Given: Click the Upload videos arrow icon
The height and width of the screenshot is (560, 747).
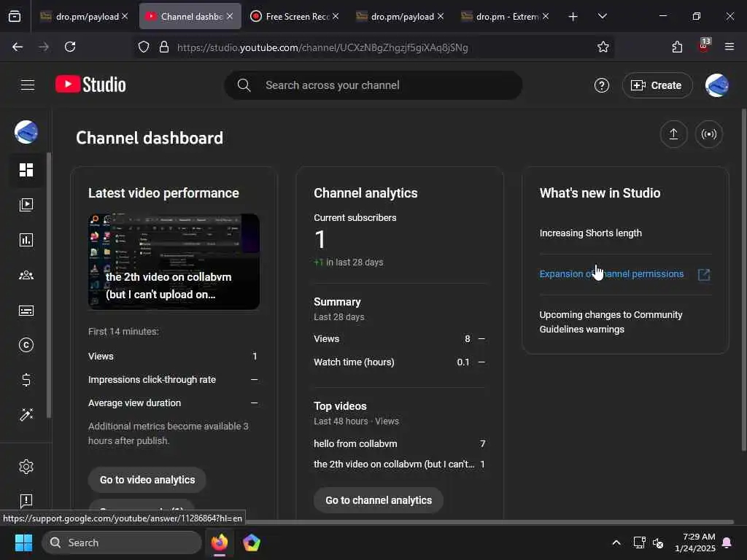Looking at the screenshot, I should 673,134.
